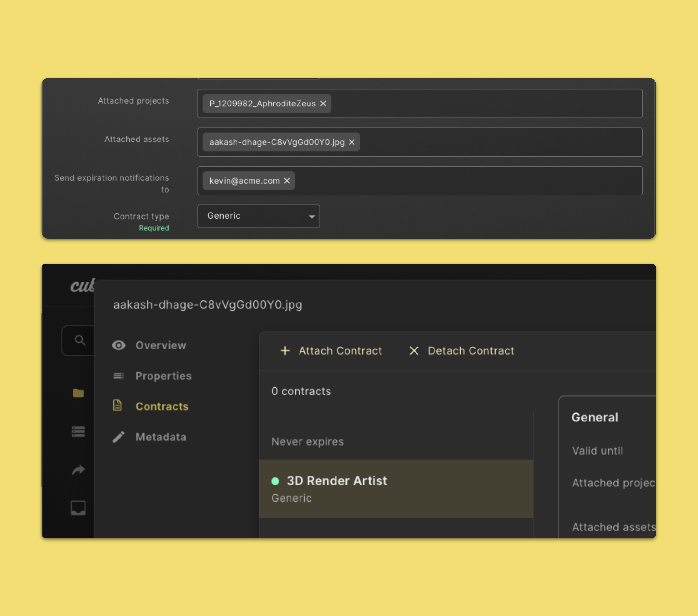Click the Metadata pencil icon
The height and width of the screenshot is (616, 698).
(x=119, y=437)
